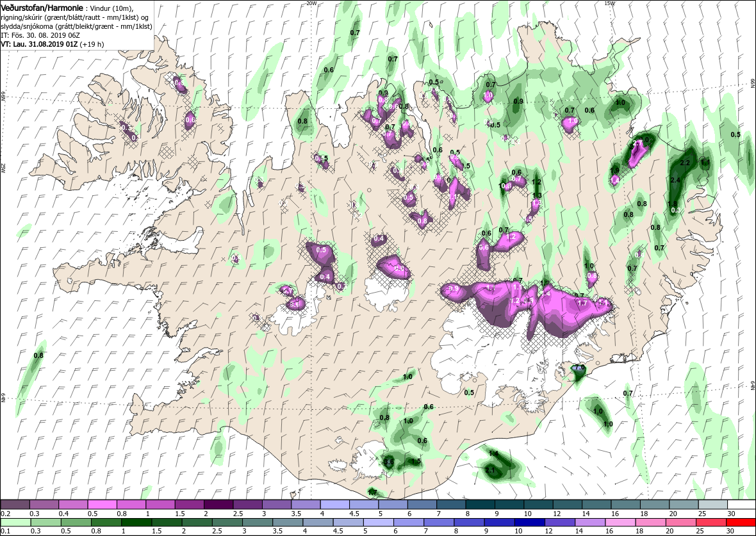
Task: Pick grey-purple swatch above 0.2 snow legend
Action: (x=15, y=504)
